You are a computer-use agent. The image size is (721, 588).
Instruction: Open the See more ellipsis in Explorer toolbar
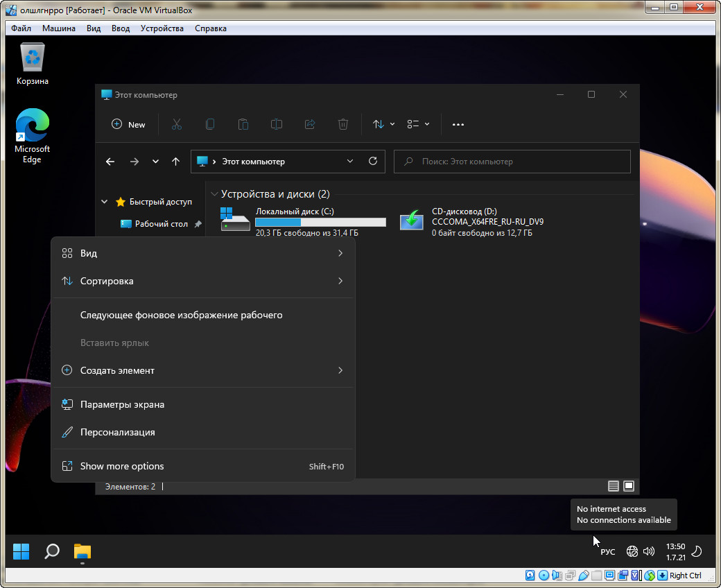click(x=458, y=125)
